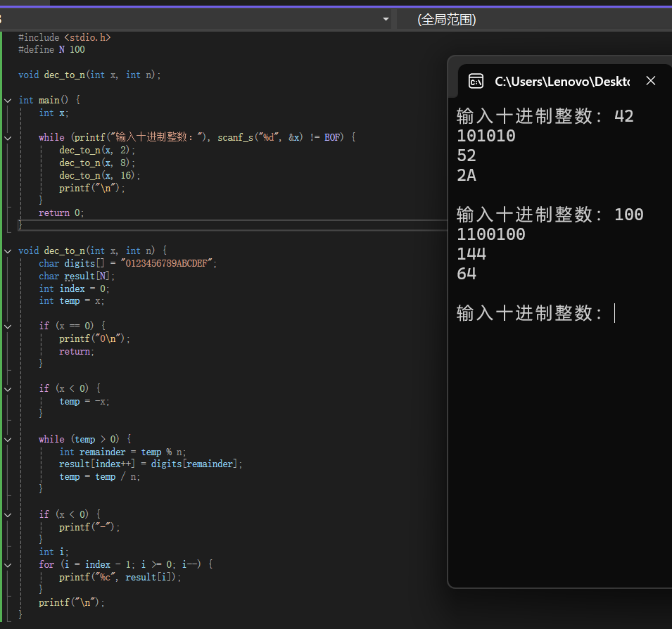
Task: Click the dec_to_n(x, 2) call
Action: [x=97, y=151]
